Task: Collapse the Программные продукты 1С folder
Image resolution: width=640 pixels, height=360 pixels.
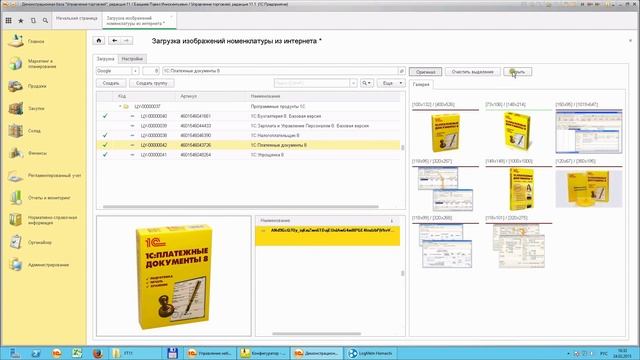Action: pyautogui.click(x=120, y=106)
